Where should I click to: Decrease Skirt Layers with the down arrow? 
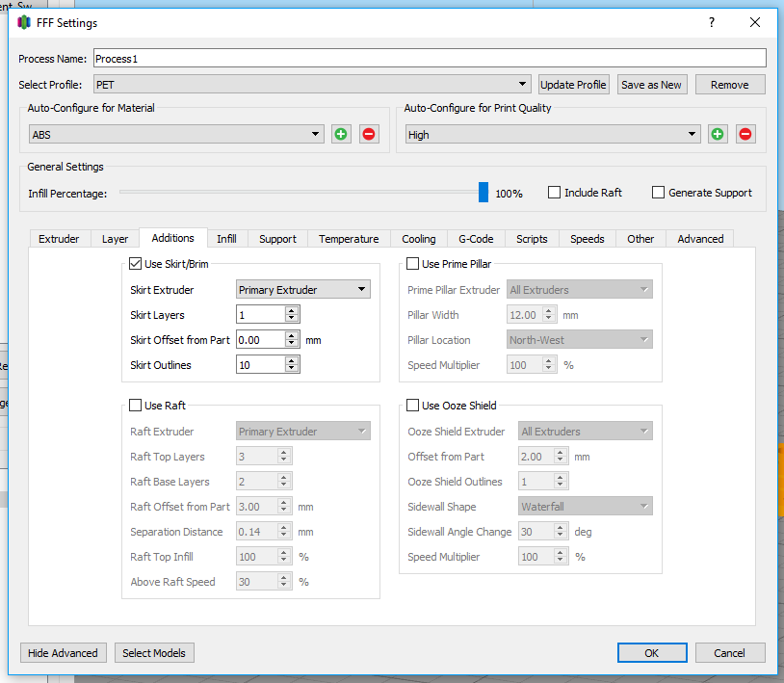pos(292,319)
